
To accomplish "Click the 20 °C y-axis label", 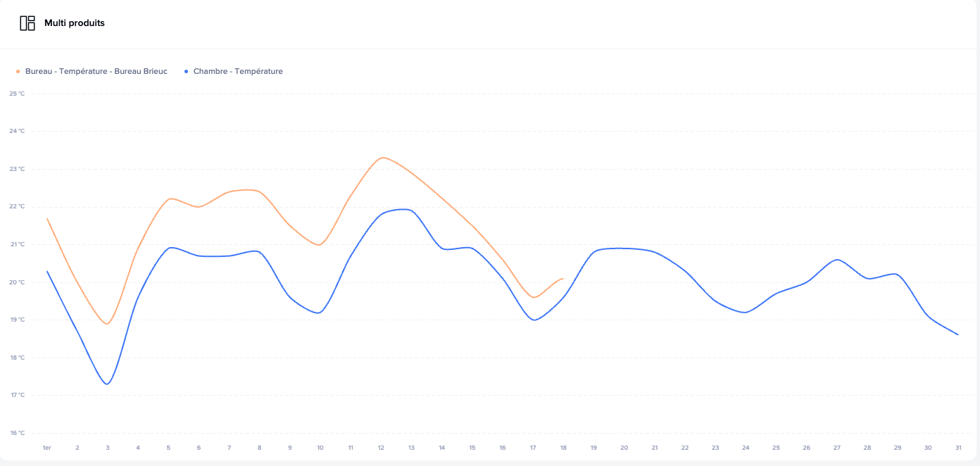I will click(x=17, y=282).
